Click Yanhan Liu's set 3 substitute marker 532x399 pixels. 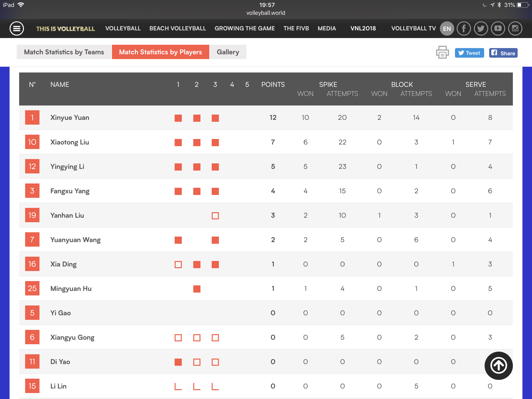click(215, 216)
